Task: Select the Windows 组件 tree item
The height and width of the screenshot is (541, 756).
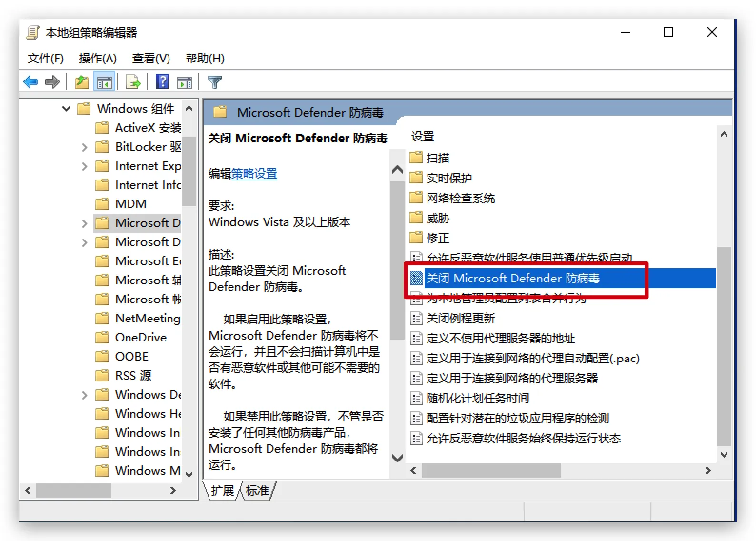Action: click(136, 109)
